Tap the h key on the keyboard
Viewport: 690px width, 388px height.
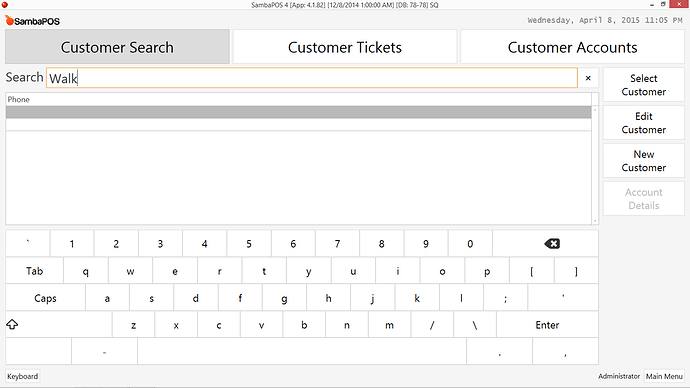(x=328, y=298)
